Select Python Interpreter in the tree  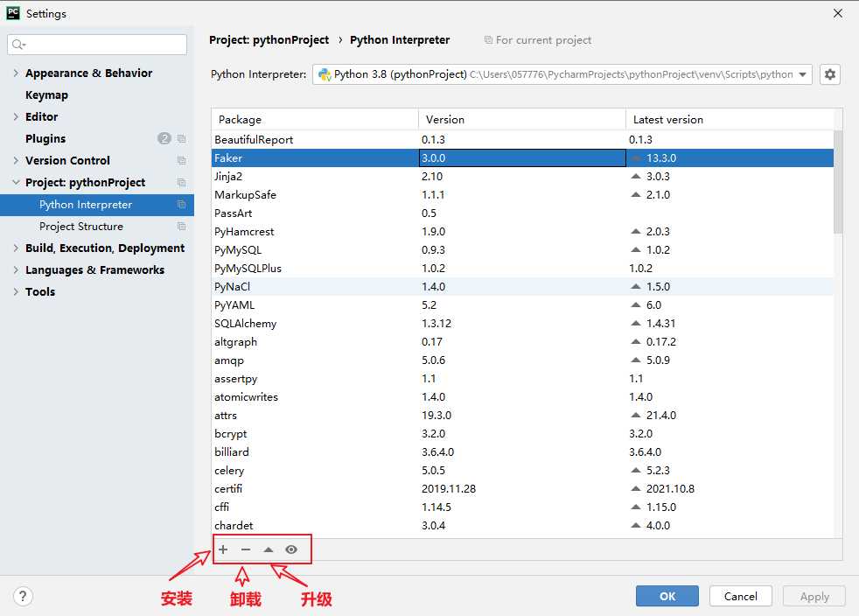pos(97,205)
